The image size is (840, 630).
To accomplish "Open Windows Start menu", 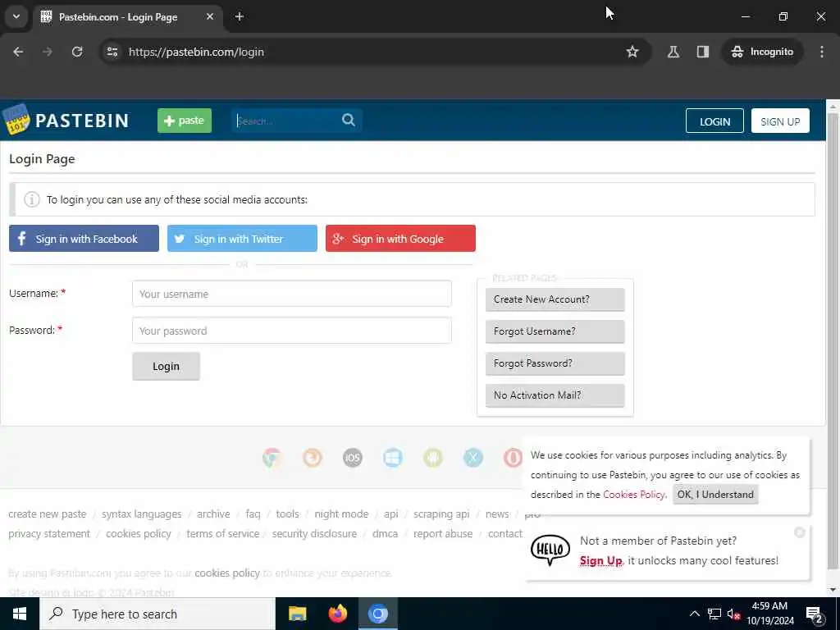I will [20, 614].
